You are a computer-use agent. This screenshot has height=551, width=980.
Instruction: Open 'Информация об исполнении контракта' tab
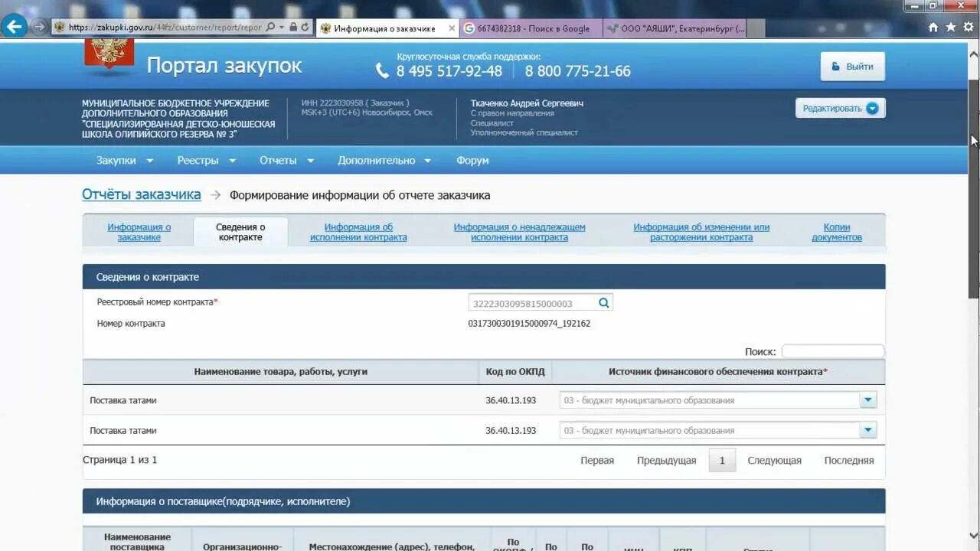[x=358, y=232]
